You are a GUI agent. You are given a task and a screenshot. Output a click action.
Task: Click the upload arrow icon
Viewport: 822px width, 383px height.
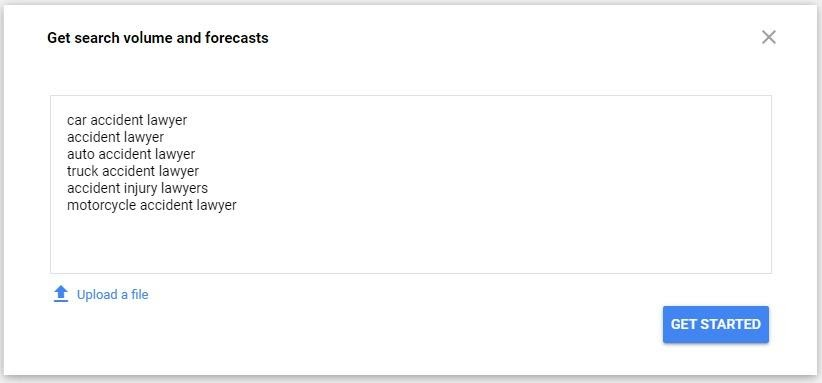click(61, 294)
